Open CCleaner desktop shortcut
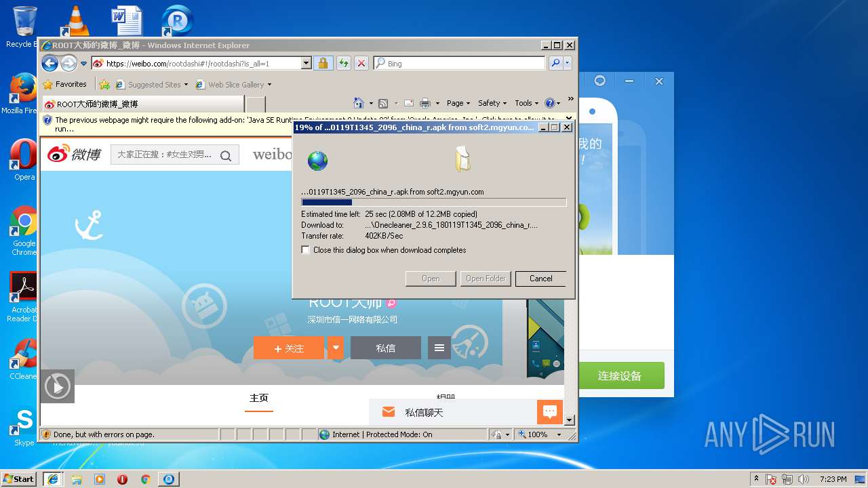Viewport: 868px width, 488px height. 24,359
